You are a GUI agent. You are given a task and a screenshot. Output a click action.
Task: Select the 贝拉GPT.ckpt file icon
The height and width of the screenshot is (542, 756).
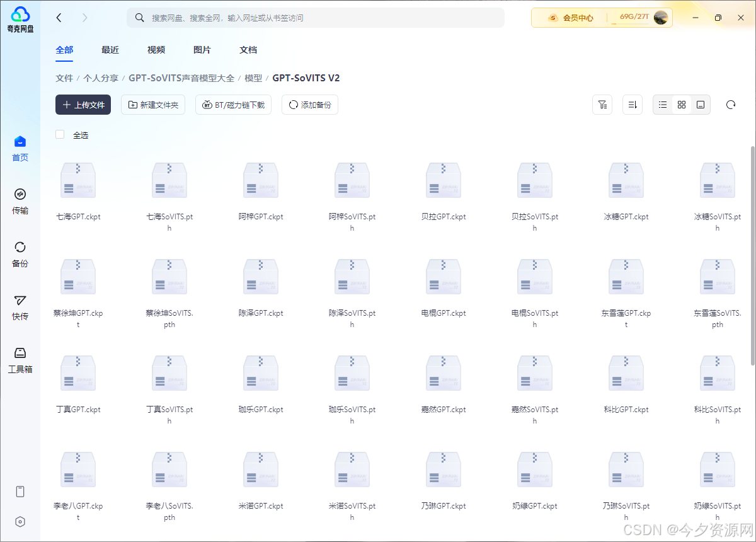coord(444,180)
